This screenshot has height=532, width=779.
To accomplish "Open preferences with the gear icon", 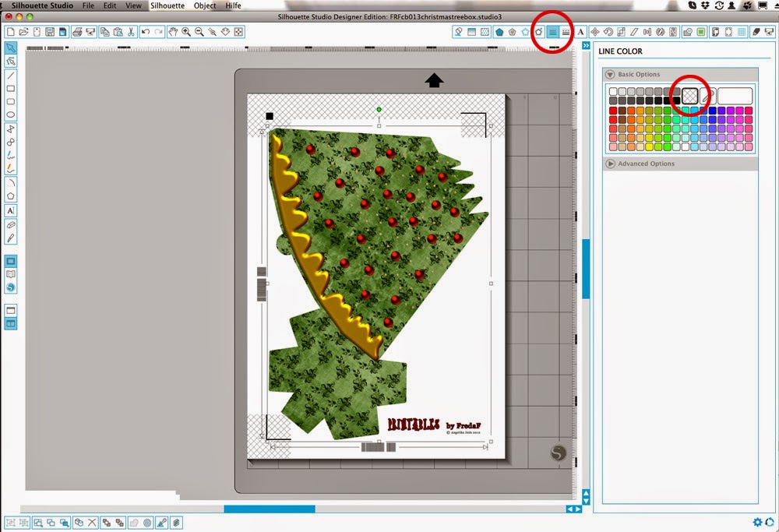I will coord(757,522).
